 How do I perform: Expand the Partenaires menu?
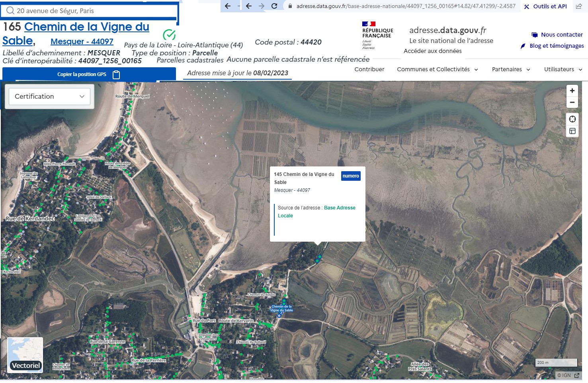(511, 69)
